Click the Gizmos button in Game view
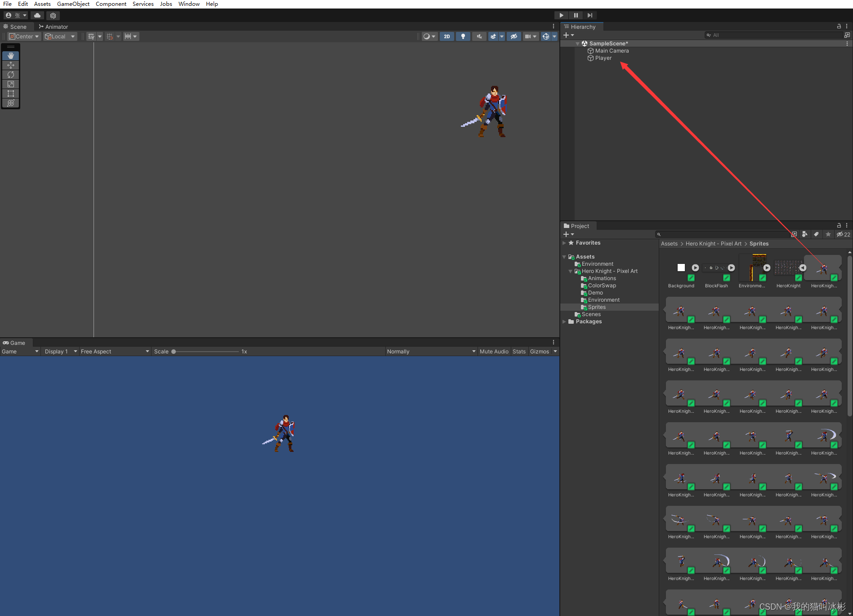The width and height of the screenshot is (853, 616). [x=540, y=352]
